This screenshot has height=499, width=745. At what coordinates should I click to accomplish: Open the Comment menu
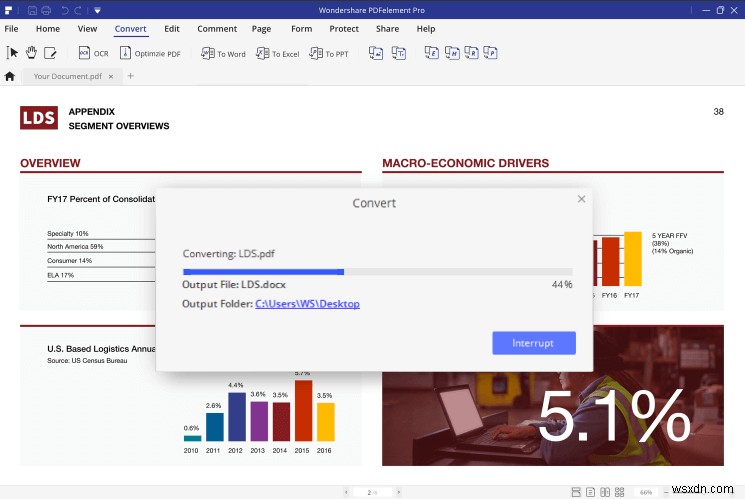pyautogui.click(x=217, y=29)
